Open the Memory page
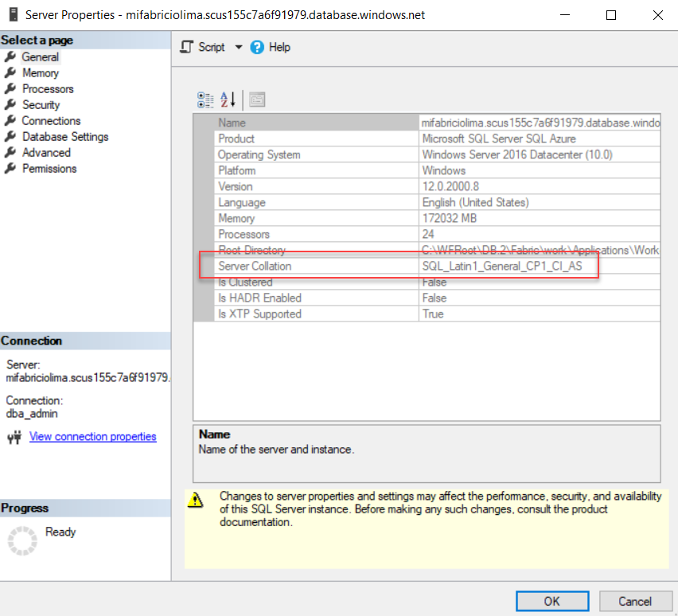 pyautogui.click(x=40, y=73)
